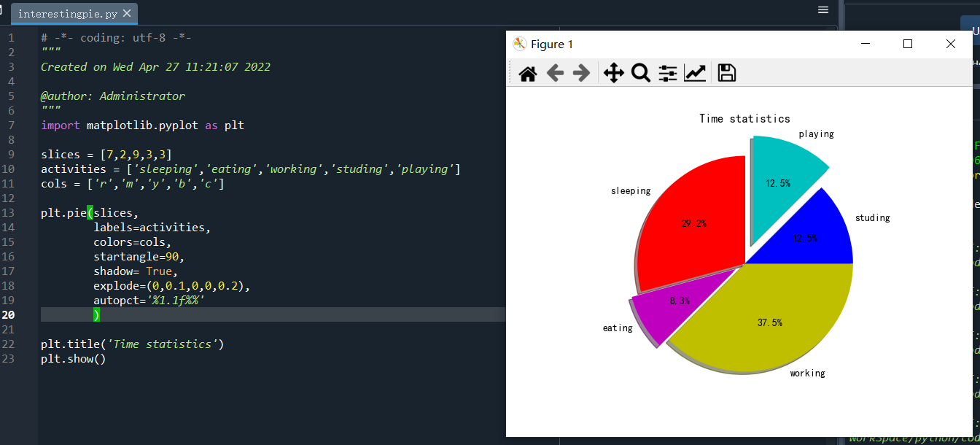
Task: Activate the Pan axes tool
Action: 614,73
